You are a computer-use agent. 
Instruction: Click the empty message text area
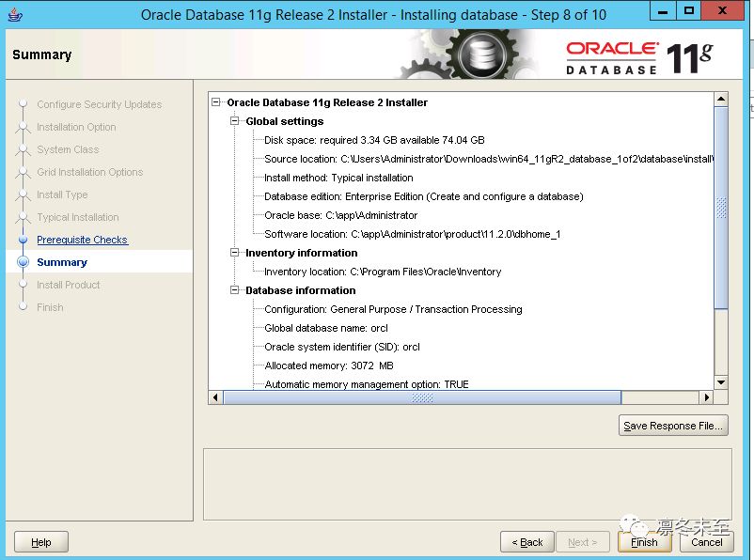pos(467,485)
